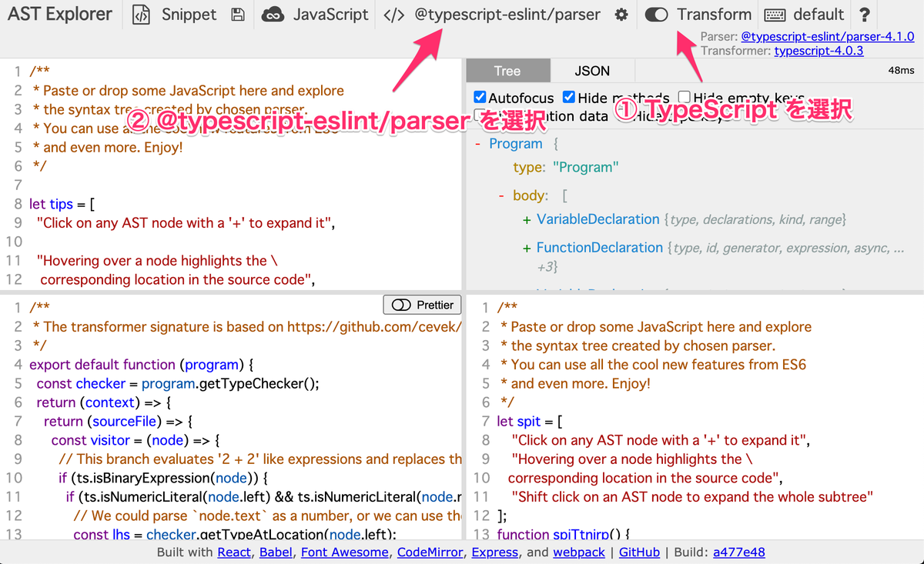Open the build a477e48 link

pos(738,552)
